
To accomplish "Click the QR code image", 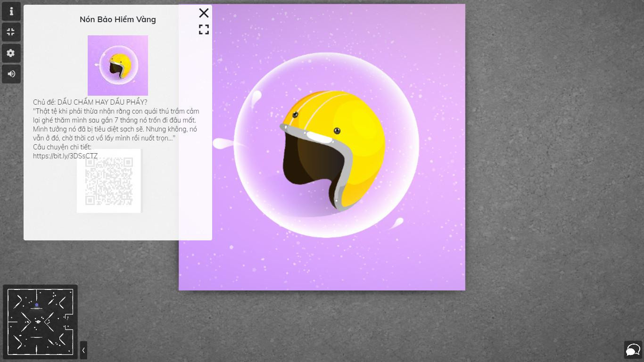I will [109, 181].
